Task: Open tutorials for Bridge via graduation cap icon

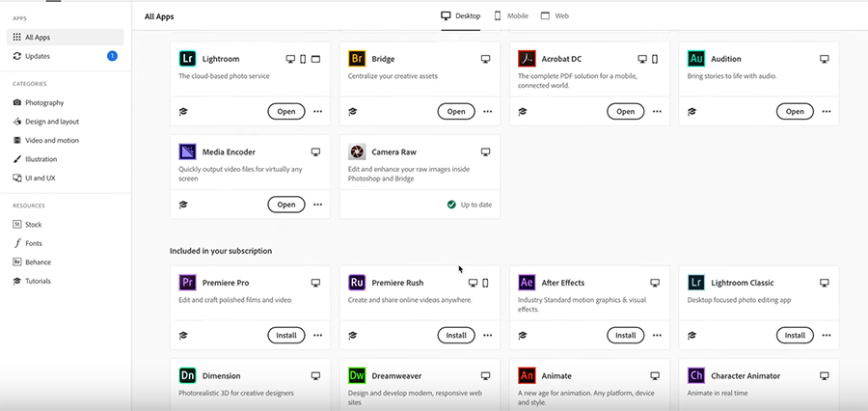Action: (x=353, y=111)
